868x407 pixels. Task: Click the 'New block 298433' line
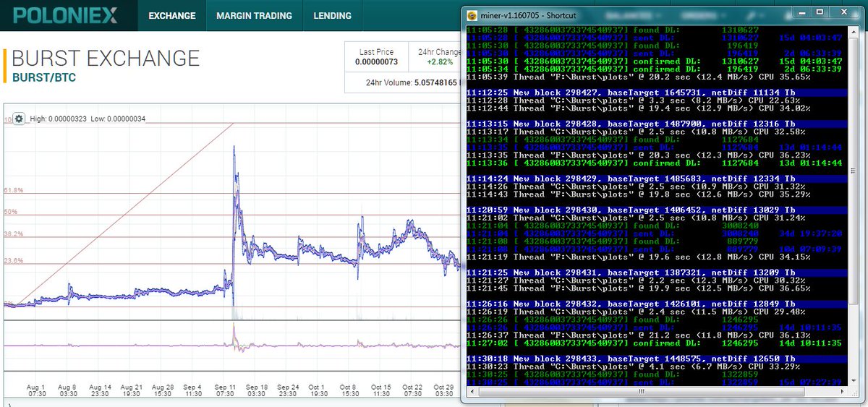point(657,359)
